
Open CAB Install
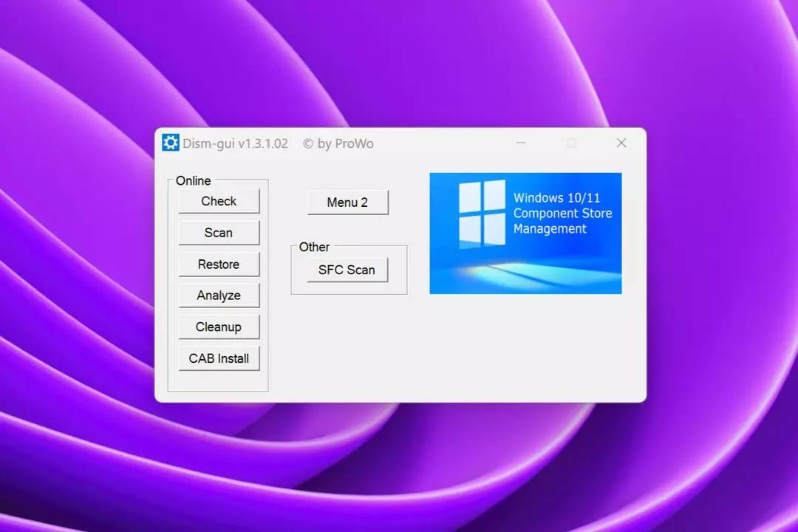coord(219,358)
